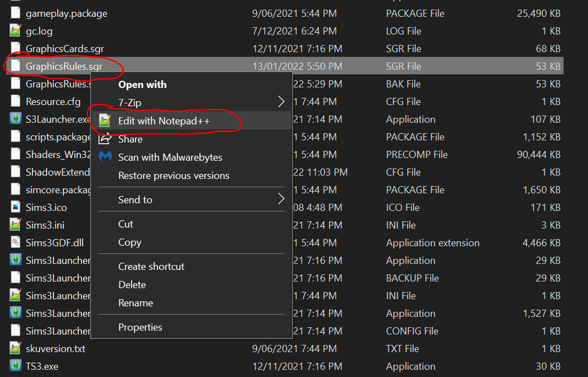The width and height of the screenshot is (588, 377).
Task: Click the Share icon in context menu
Action: tap(105, 139)
